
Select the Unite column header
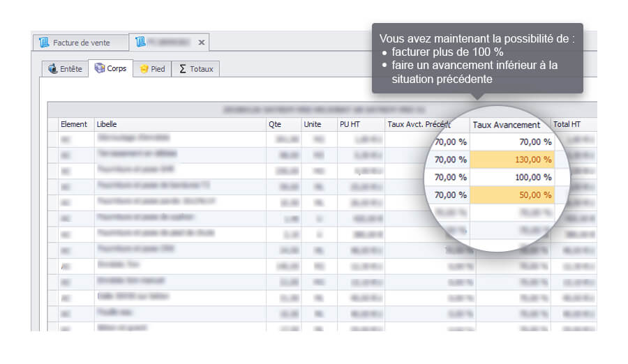point(319,124)
